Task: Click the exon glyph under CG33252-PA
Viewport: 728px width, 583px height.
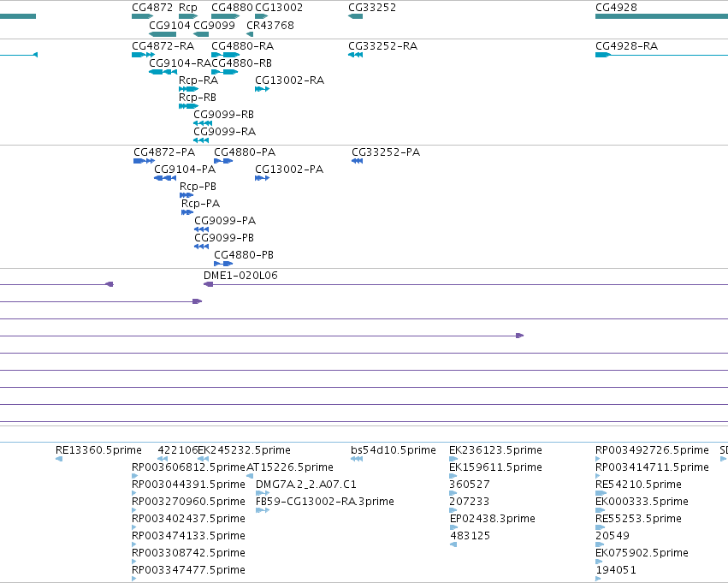Action: coord(357,161)
